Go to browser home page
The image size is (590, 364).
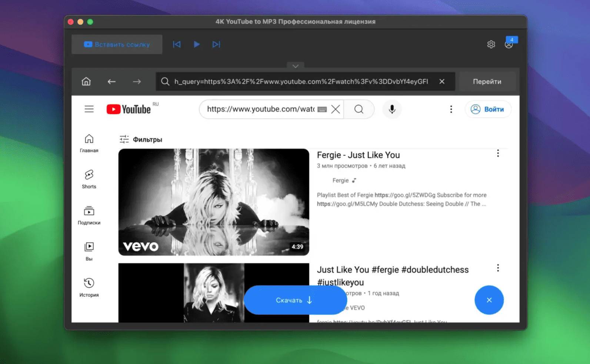click(x=86, y=81)
